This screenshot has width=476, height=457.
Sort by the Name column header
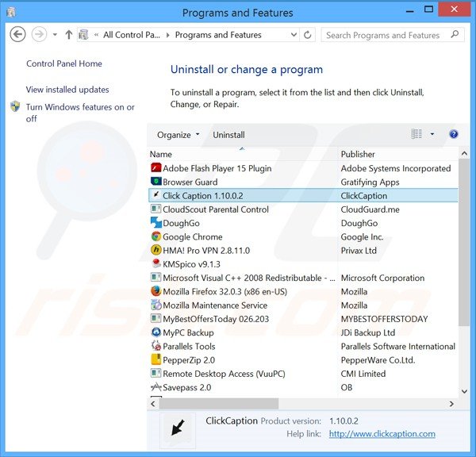tap(243, 154)
